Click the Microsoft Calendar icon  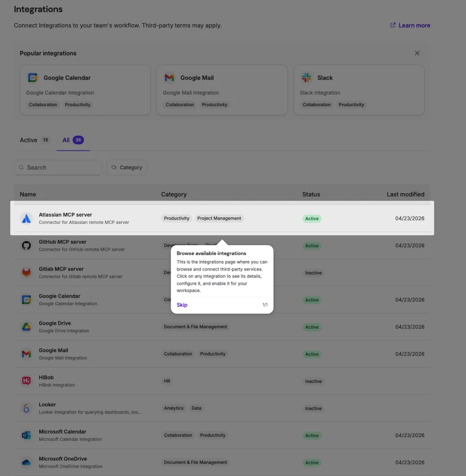pos(26,435)
